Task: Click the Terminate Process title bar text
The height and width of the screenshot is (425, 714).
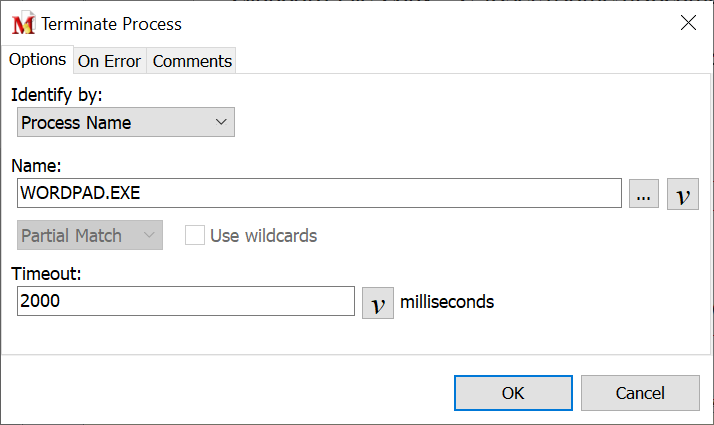Action: click(x=111, y=23)
